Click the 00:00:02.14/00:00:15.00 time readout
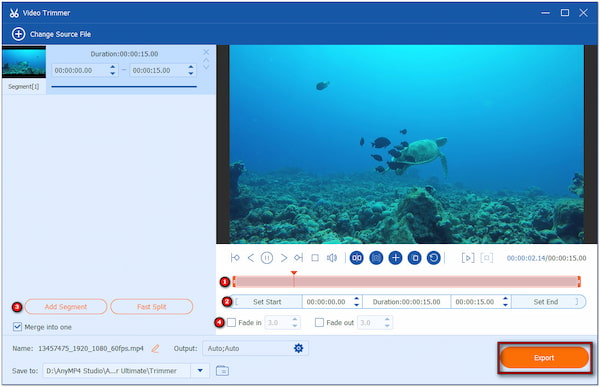The width and height of the screenshot is (600, 387). point(546,258)
